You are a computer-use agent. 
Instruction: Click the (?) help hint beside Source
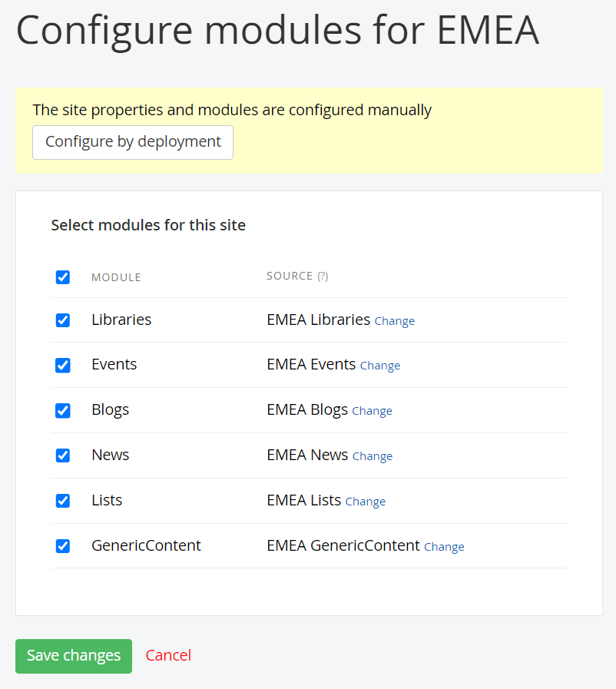pos(323,277)
